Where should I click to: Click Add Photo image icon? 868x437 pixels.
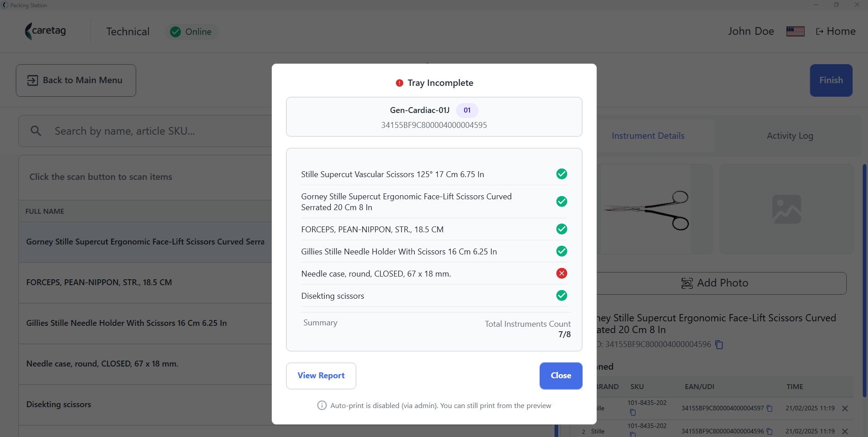(687, 283)
